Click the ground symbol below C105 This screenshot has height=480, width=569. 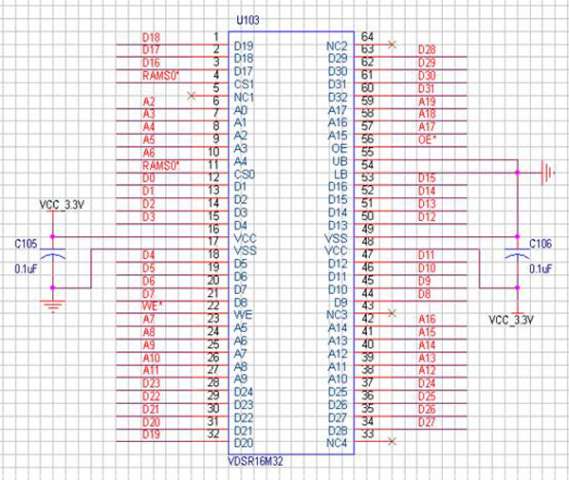(53, 305)
